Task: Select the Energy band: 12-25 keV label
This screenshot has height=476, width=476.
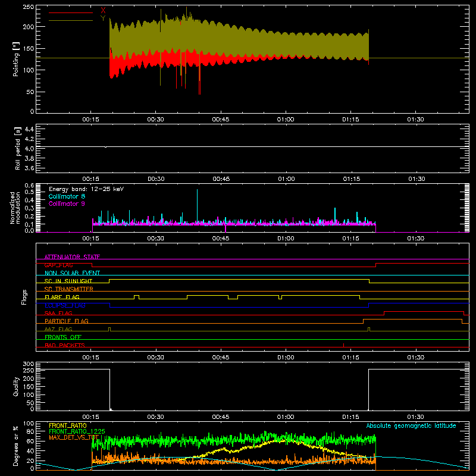Action: [86, 189]
